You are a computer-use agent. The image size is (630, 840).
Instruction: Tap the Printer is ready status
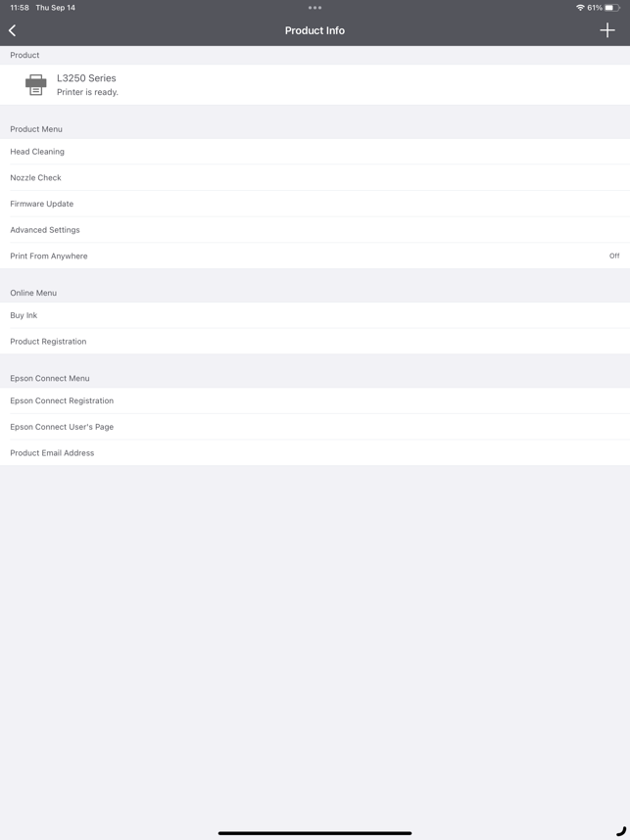pos(87,92)
